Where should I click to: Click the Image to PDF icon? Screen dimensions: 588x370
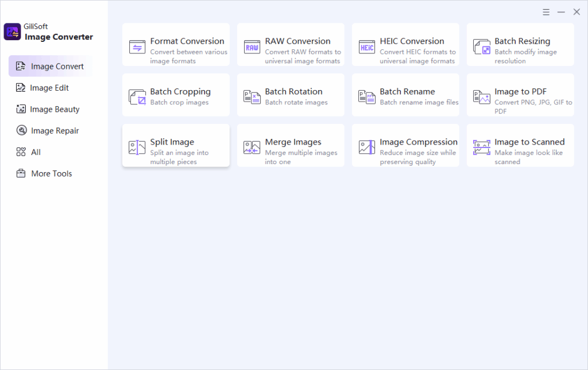(x=482, y=97)
